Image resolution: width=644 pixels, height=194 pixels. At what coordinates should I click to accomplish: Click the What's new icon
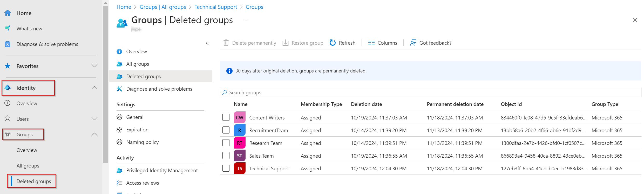click(x=8, y=29)
